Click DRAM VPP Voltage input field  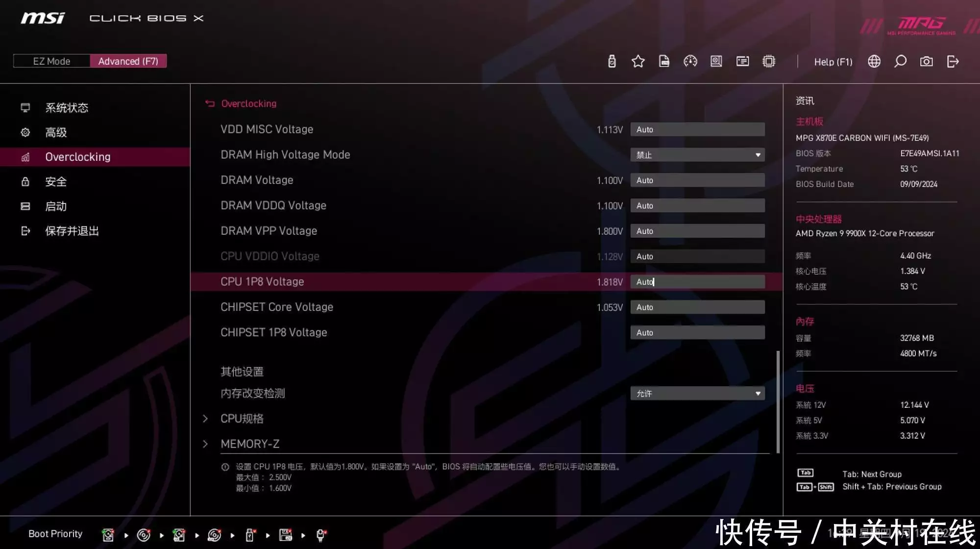pos(697,231)
